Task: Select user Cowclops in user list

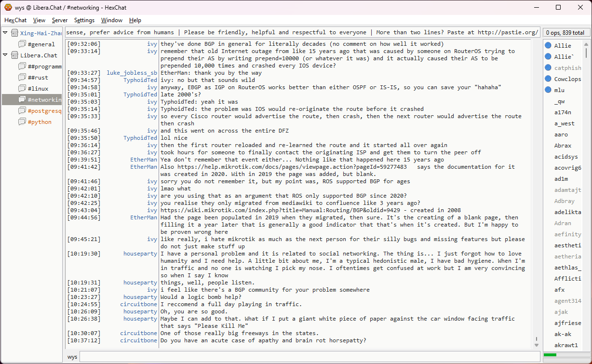Action: click(x=567, y=79)
